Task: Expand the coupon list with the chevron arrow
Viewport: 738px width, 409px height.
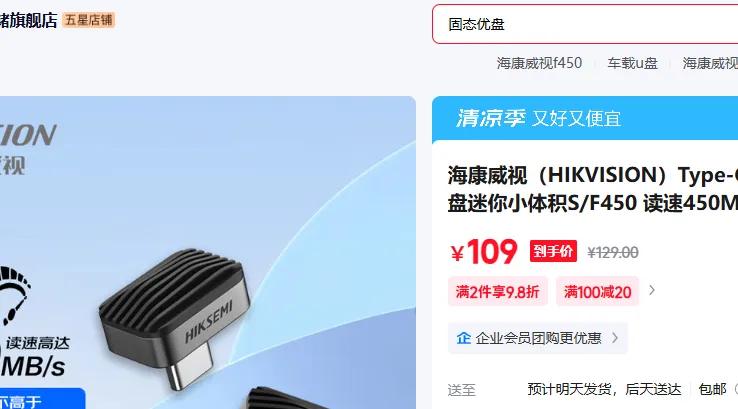Action: coord(652,290)
